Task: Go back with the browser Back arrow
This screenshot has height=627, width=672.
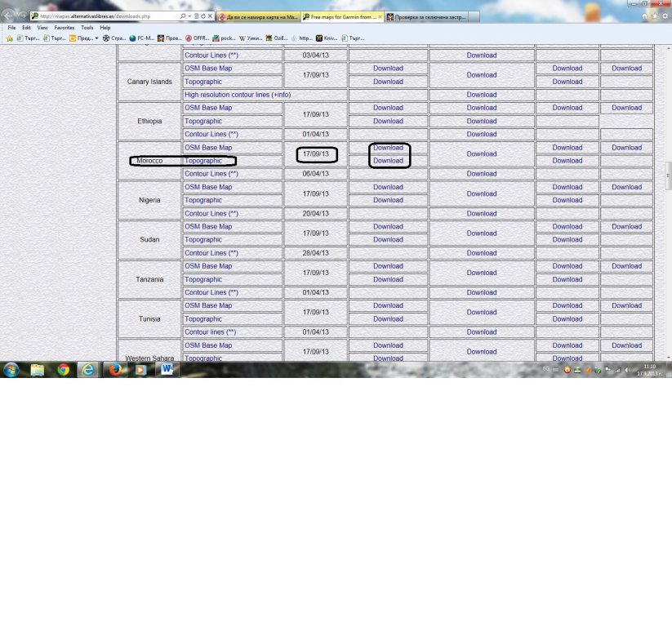Action: pyautogui.click(x=8, y=16)
